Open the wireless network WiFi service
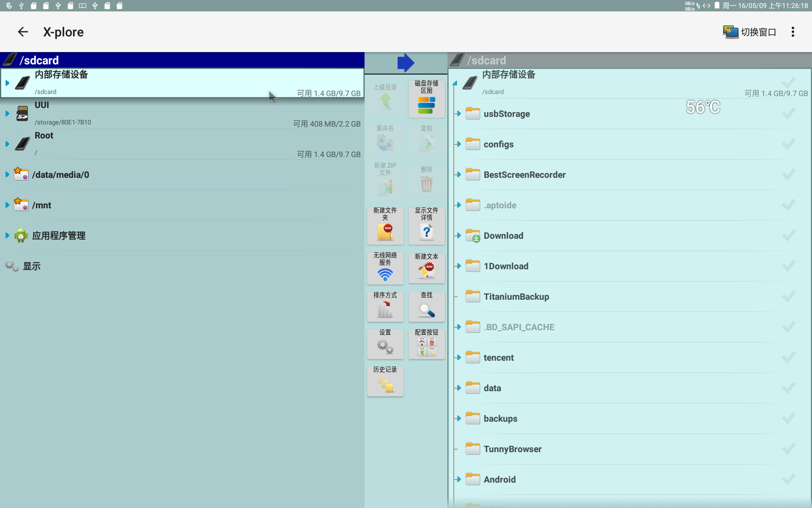812x508 pixels. [385, 268]
